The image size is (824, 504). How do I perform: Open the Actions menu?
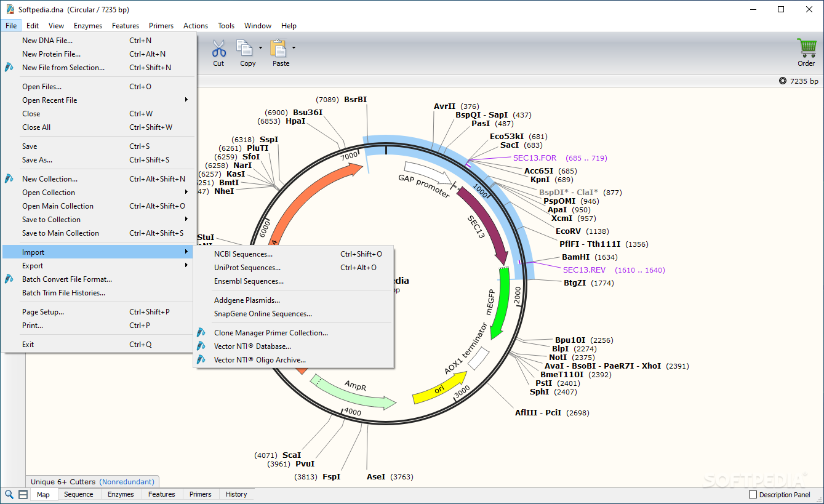coord(196,26)
